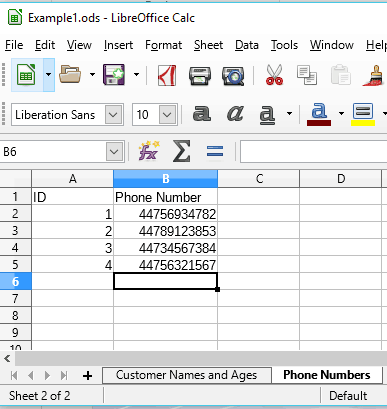
Task: Click the Print icon
Action: pyautogui.click(x=200, y=76)
